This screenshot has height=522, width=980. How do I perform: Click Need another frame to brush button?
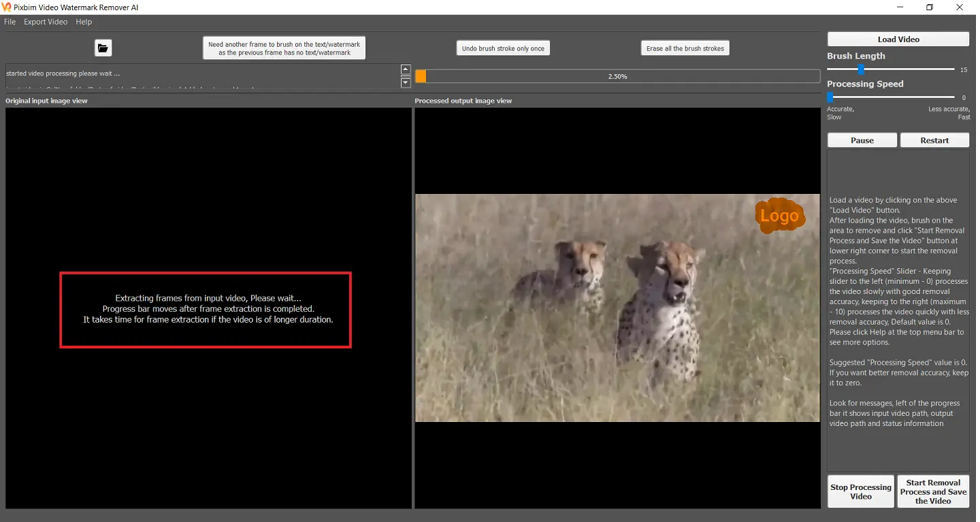284,48
